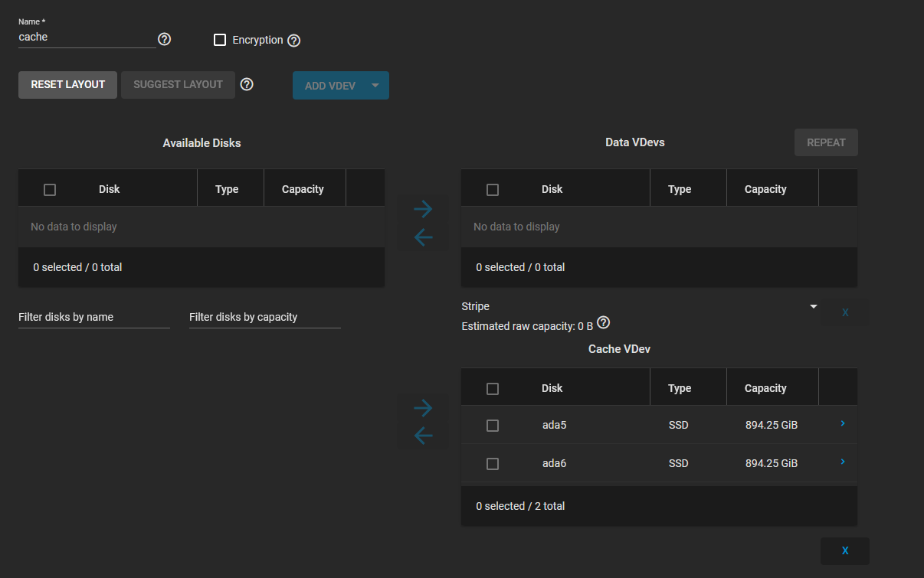
Task: Click the Reset Layout button
Action: 67,85
